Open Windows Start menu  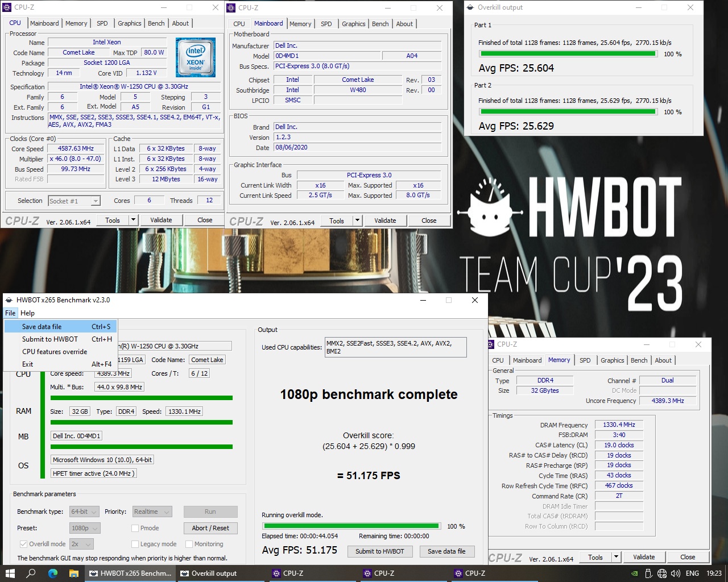click(10, 573)
